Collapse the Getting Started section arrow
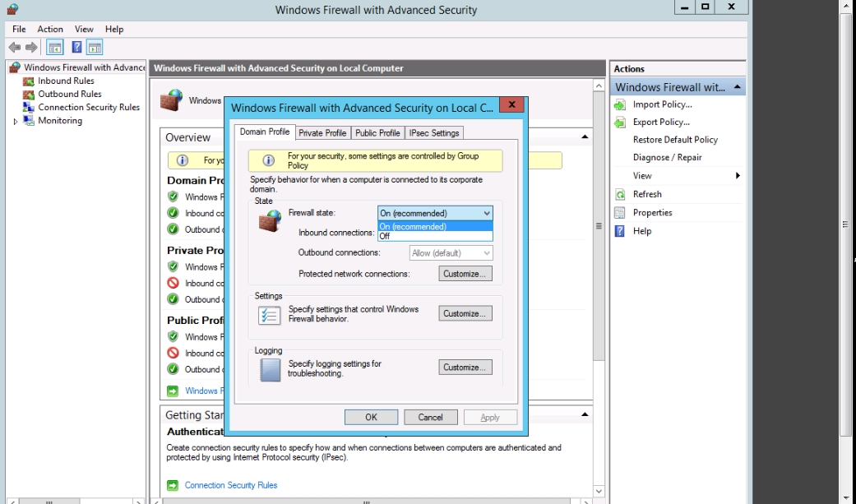 585,414
